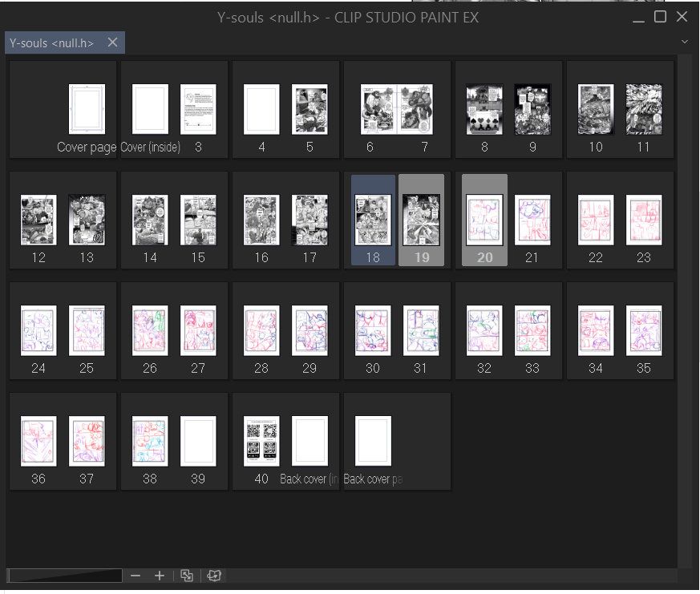Choose page 33 sketch thumbnail

[532, 331]
